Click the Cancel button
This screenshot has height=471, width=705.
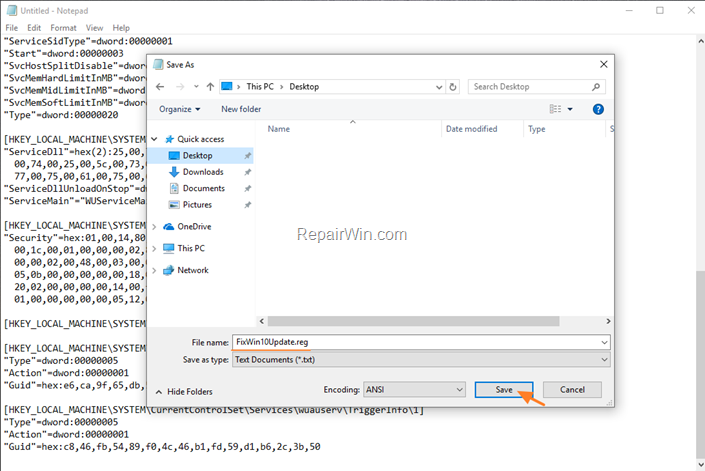click(x=572, y=390)
